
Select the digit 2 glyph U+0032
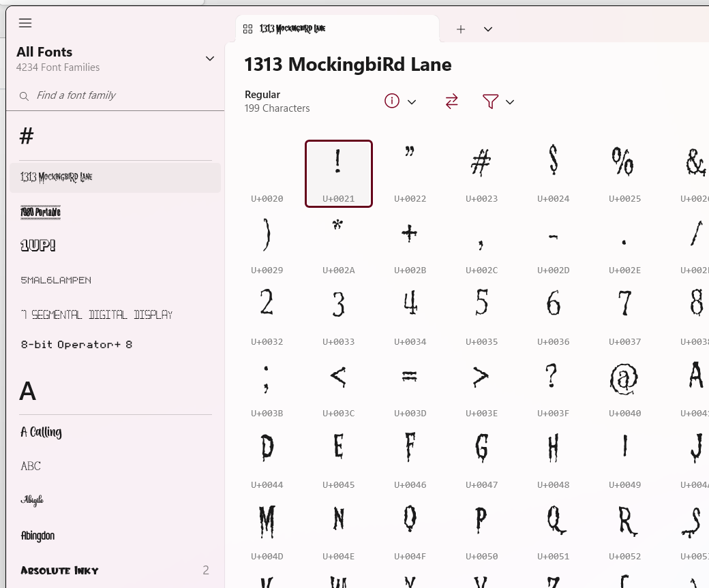point(267,316)
